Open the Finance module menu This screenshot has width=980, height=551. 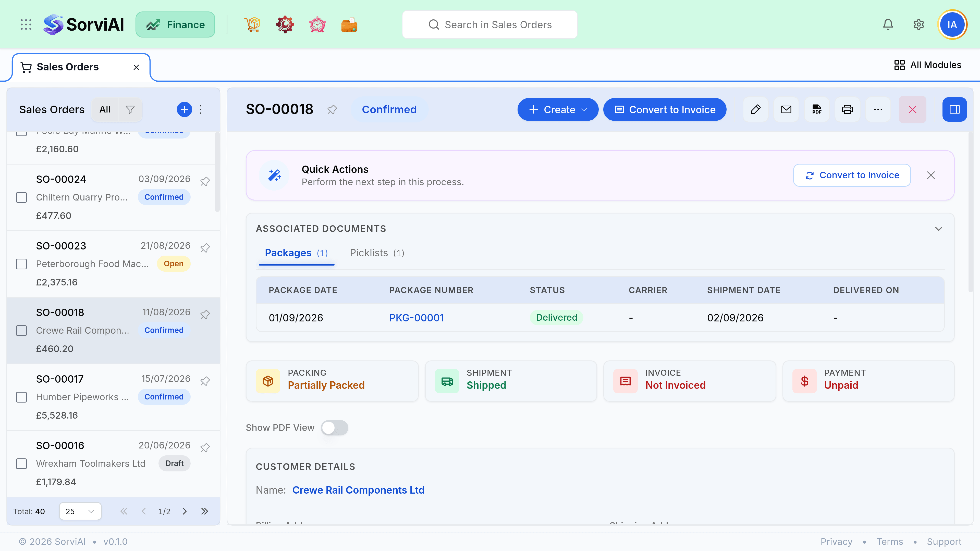point(175,25)
